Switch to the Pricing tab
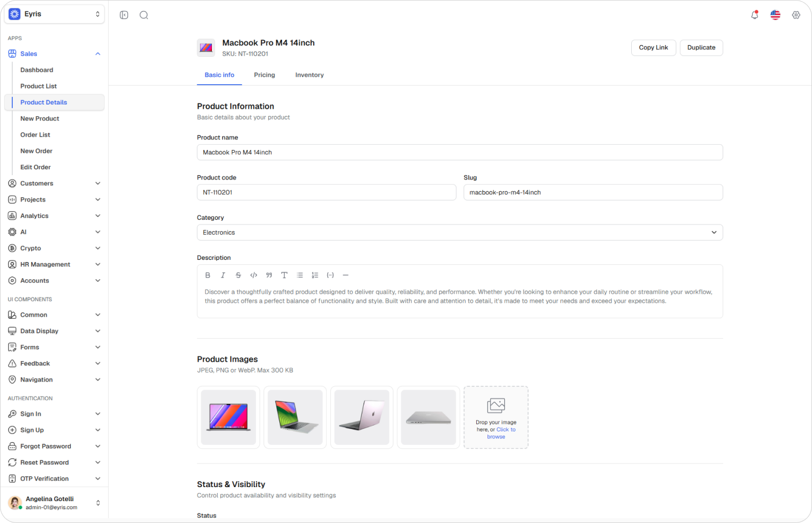 264,75
